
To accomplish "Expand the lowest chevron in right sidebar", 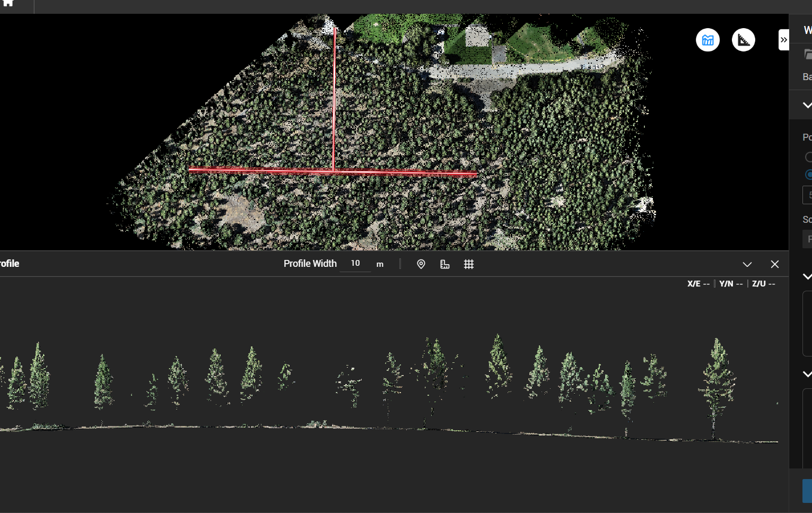I will (807, 374).
